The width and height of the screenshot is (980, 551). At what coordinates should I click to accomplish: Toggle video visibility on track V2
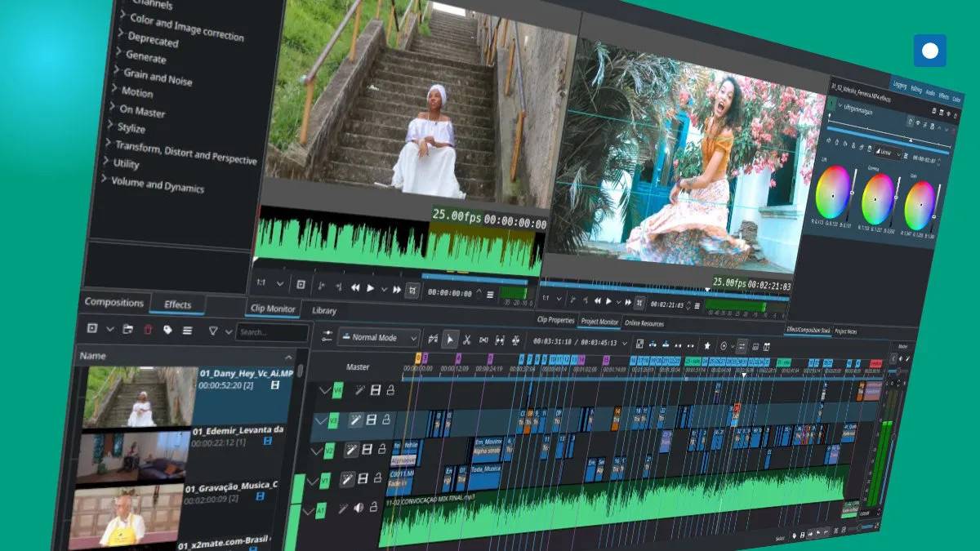click(x=367, y=450)
